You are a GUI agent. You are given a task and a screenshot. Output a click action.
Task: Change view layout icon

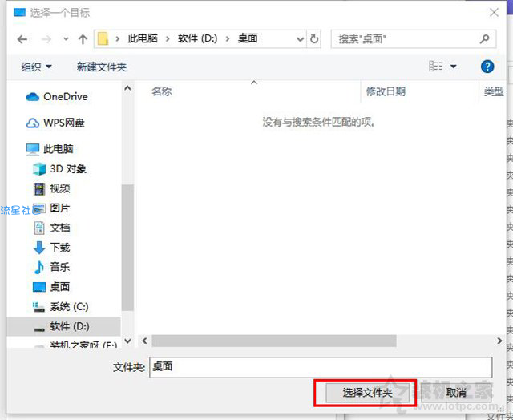point(436,67)
